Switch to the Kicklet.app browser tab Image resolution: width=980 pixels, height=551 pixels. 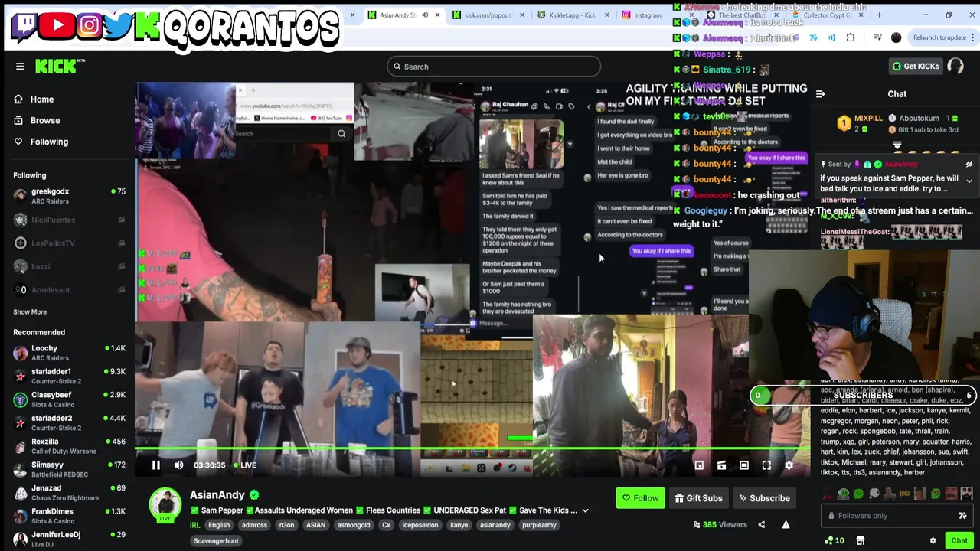click(x=572, y=15)
